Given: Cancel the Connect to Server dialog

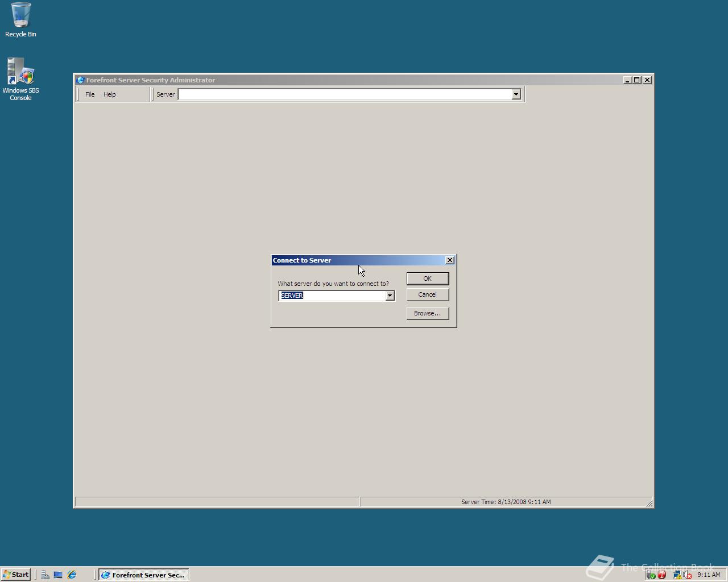Looking at the screenshot, I should [x=428, y=294].
